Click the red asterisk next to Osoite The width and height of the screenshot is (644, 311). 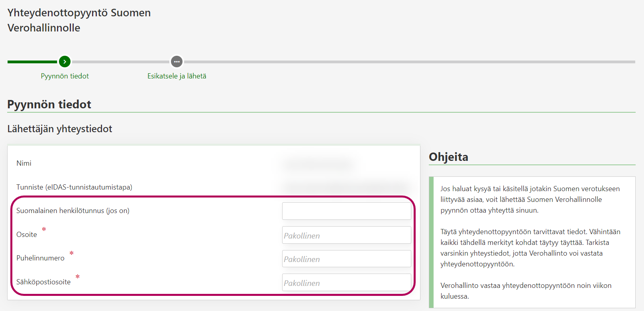44,229
